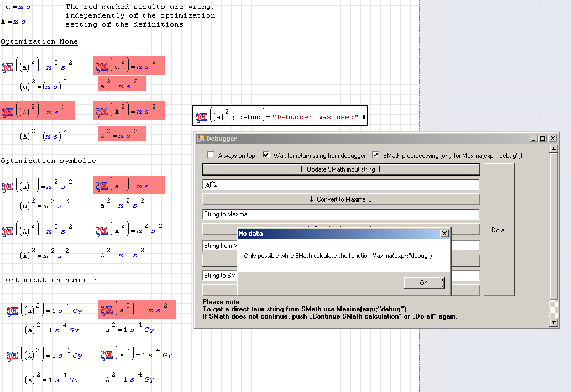Uncheck Wait for return string from debugger
571x392 pixels.
266,155
